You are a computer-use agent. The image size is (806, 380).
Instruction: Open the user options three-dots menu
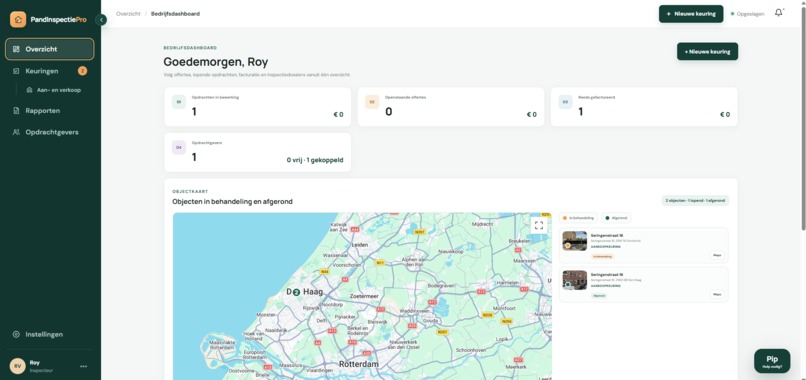tap(83, 366)
